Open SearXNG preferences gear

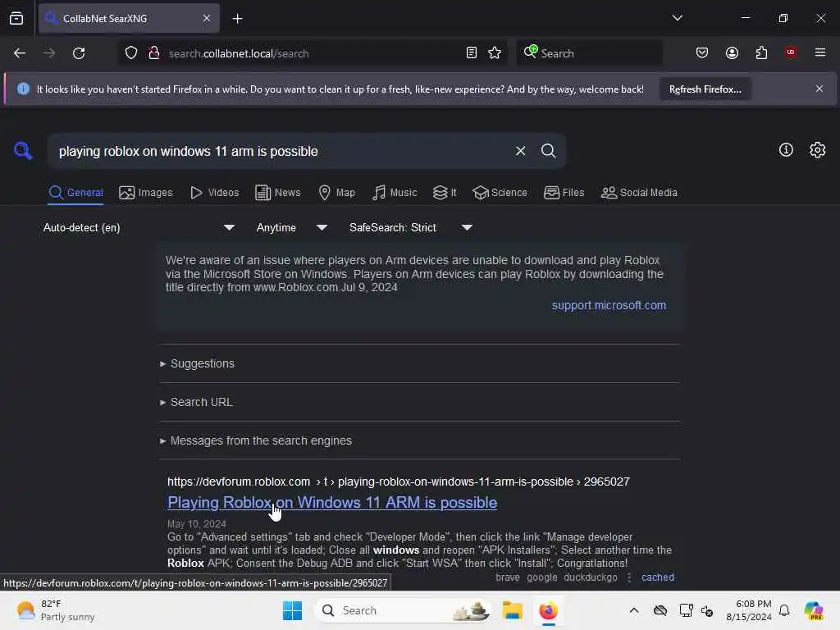pos(818,150)
